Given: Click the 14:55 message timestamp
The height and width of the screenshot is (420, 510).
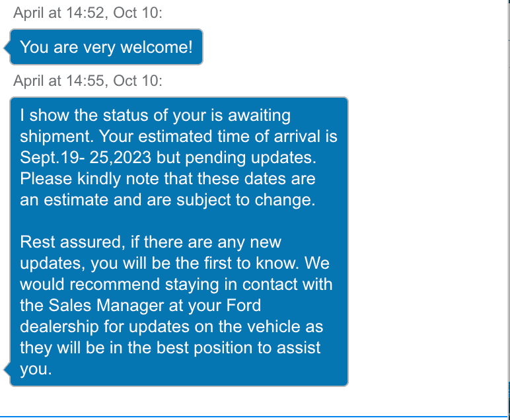Looking at the screenshot, I should click(x=87, y=81).
